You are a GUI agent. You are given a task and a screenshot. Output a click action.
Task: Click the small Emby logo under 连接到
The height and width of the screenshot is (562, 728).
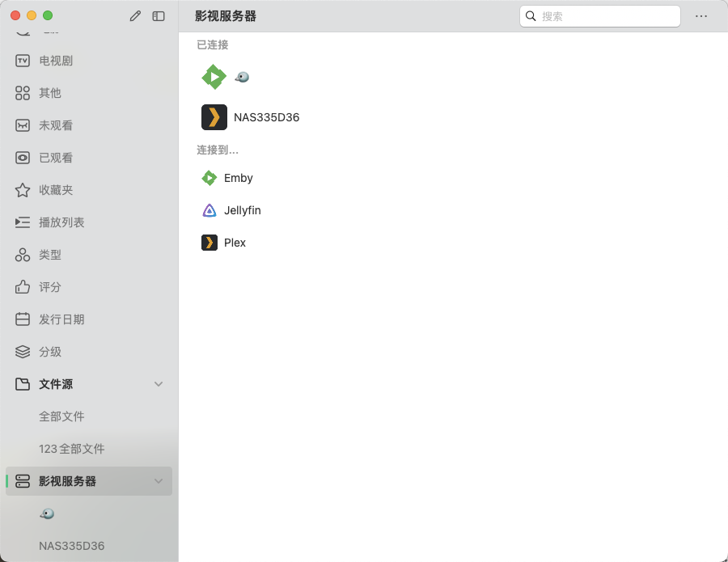coord(210,178)
